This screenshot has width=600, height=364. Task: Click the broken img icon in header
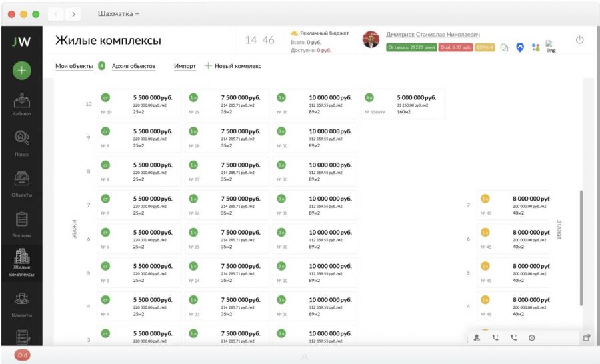point(551,47)
